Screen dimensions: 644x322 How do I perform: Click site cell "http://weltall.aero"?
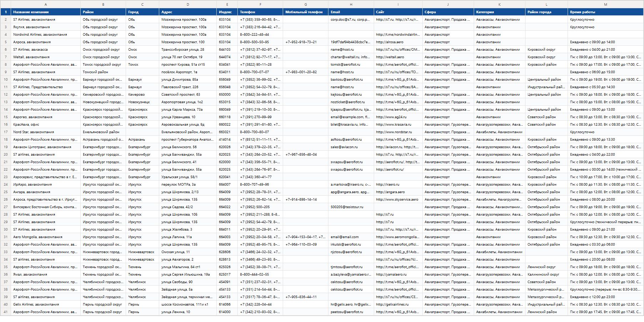398,57
